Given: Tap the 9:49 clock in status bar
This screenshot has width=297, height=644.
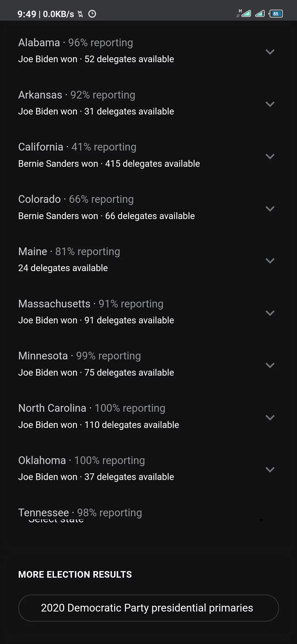Looking at the screenshot, I should pos(27,14).
